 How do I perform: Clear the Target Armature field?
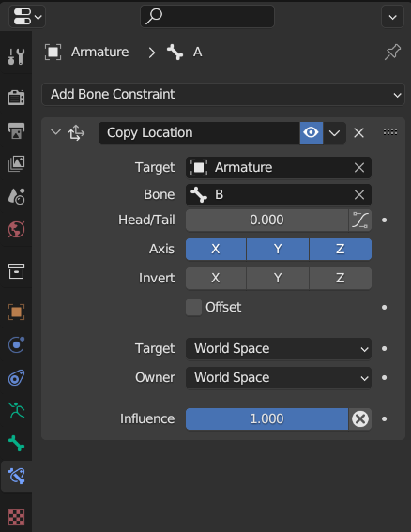(x=359, y=167)
